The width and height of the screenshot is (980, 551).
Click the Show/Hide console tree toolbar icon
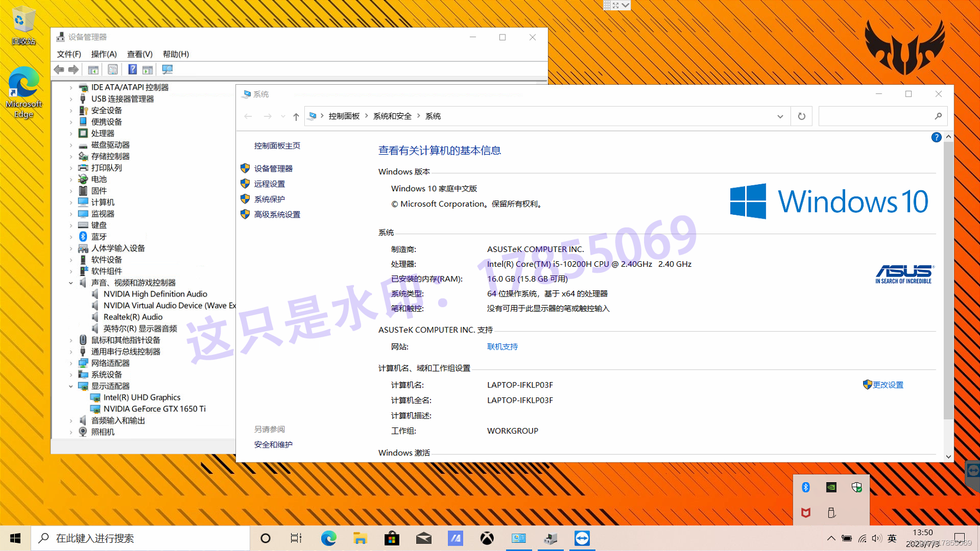point(93,69)
